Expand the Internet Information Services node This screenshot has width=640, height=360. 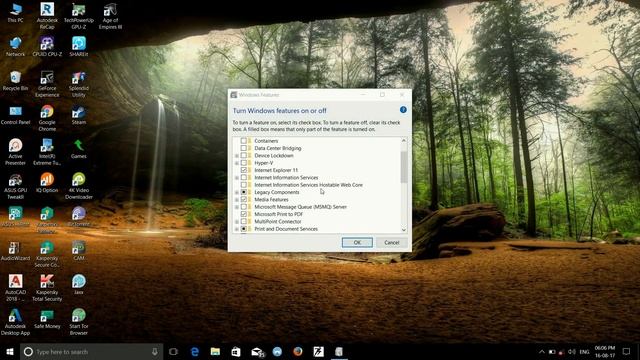(x=236, y=178)
